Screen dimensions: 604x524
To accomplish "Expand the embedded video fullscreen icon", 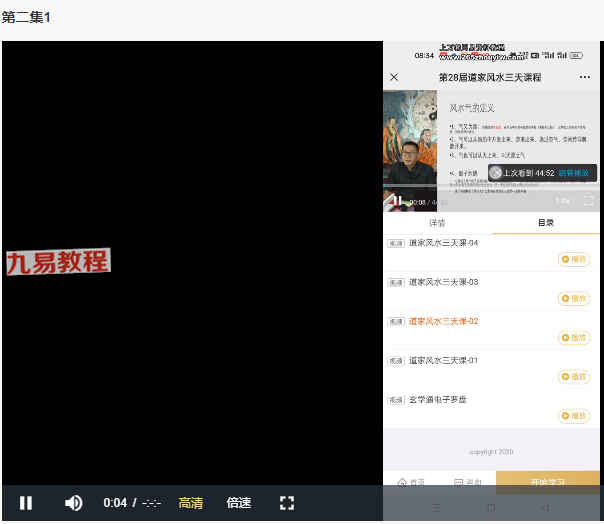I will point(589,200).
